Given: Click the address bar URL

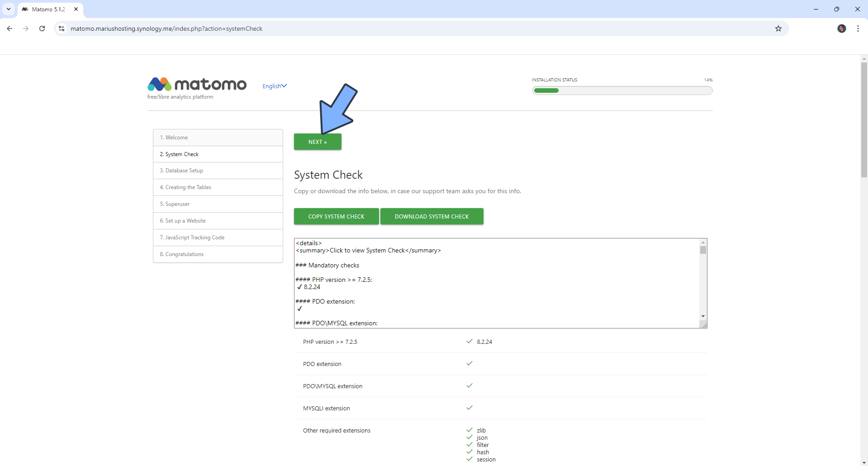Looking at the screenshot, I should 166,29.
